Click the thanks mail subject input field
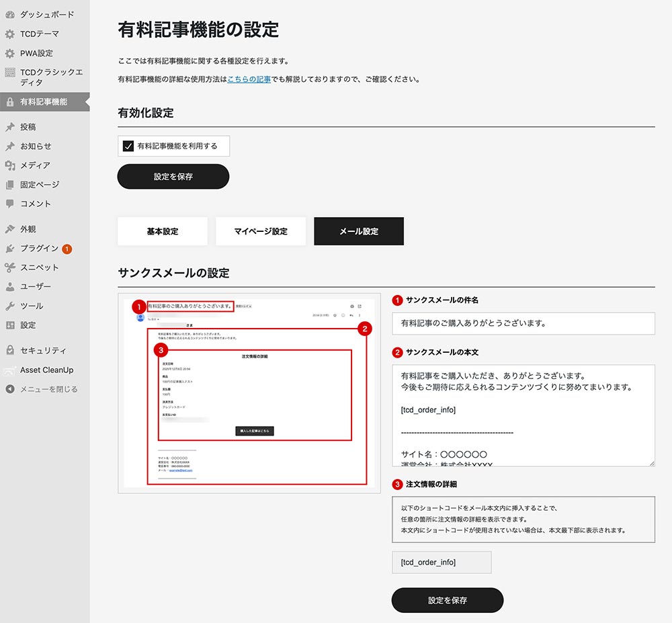Screen dimensions: 672x623 click(523, 323)
